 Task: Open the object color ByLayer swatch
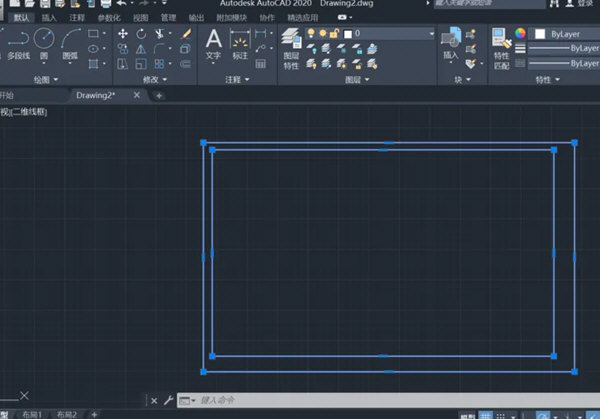(x=541, y=33)
